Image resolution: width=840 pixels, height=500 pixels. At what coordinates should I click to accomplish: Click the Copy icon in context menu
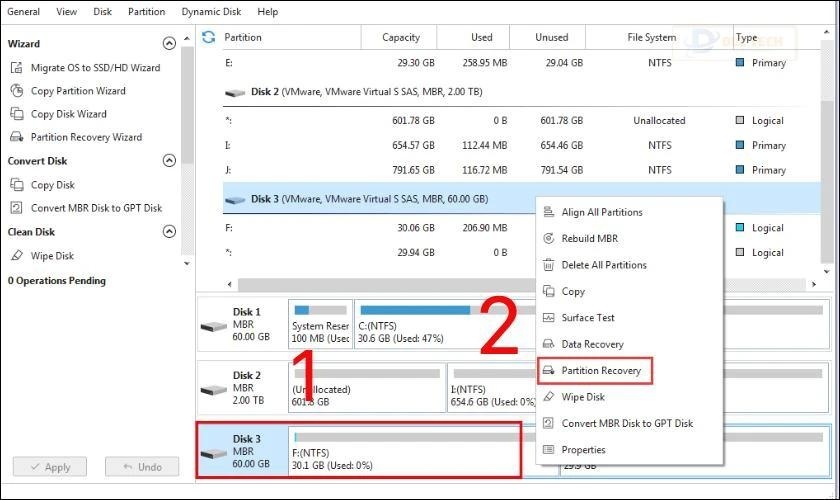pos(549,291)
